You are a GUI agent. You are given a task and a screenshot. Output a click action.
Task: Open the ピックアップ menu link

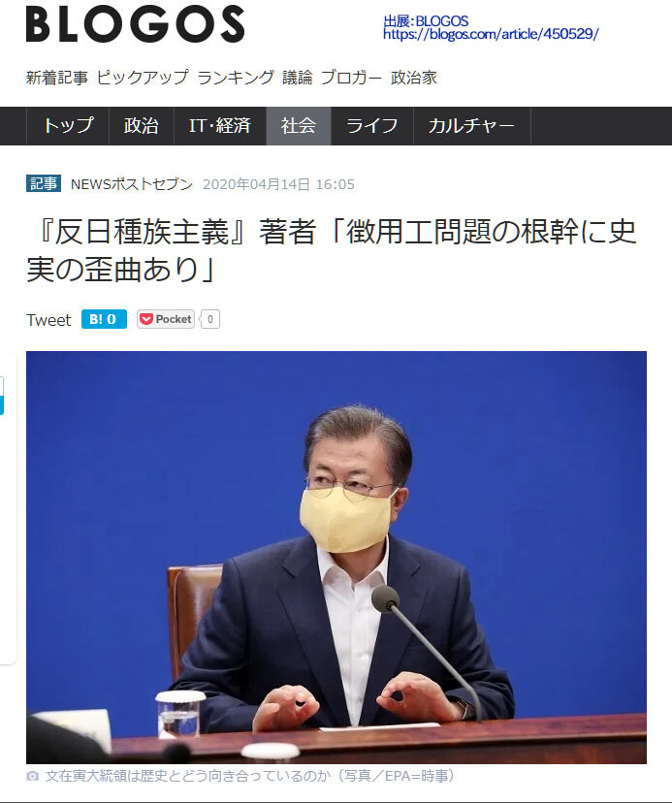pyautogui.click(x=143, y=78)
